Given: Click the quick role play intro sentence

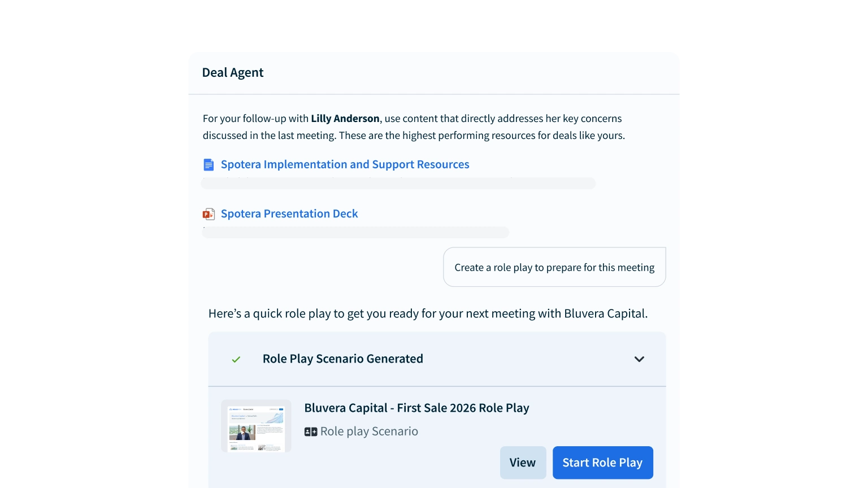Looking at the screenshot, I should 428,313.
